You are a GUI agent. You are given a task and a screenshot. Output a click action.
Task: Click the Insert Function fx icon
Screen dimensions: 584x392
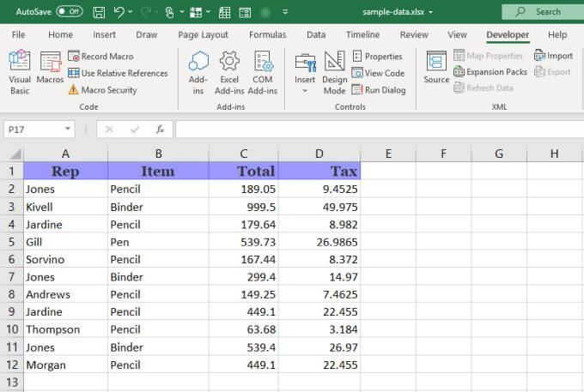[160, 130]
